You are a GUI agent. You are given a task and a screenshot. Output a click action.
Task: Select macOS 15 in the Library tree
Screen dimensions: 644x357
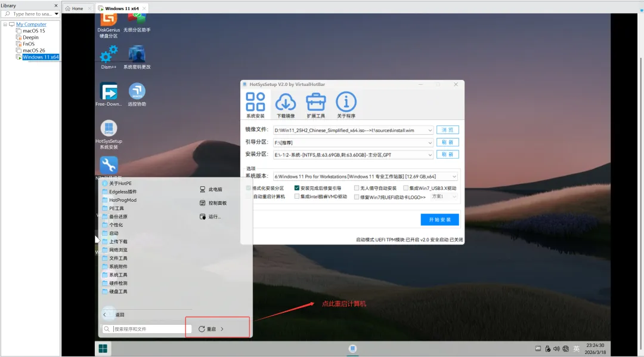[33, 31]
